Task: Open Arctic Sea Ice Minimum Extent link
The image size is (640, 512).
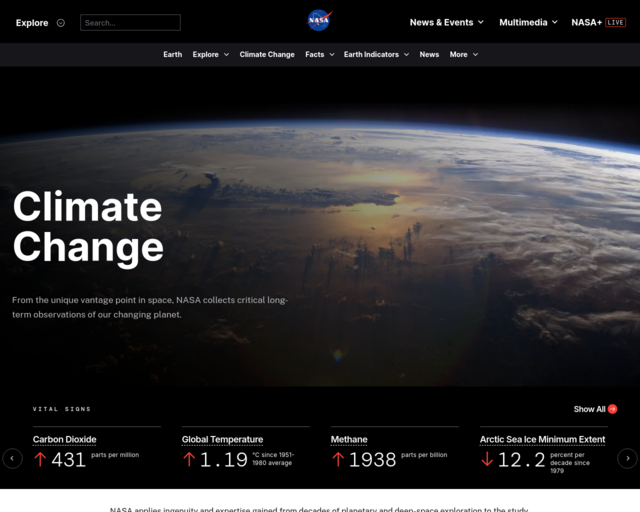Action: (x=542, y=440)
